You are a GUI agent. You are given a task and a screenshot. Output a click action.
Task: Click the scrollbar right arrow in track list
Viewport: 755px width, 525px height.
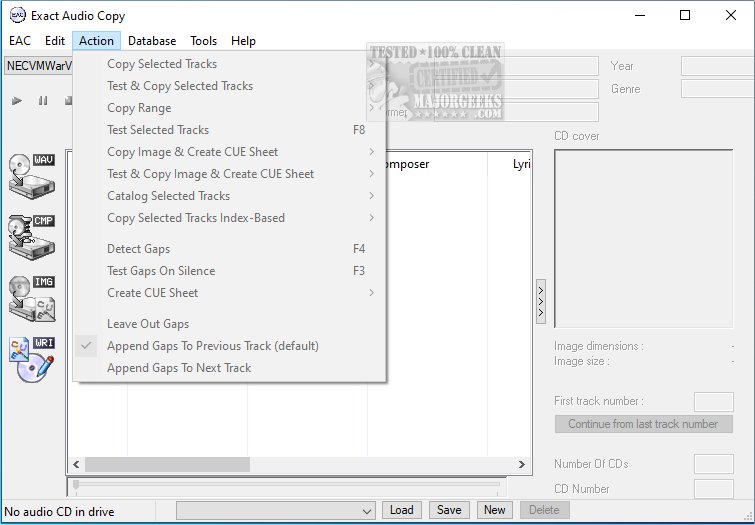[522, 464]
